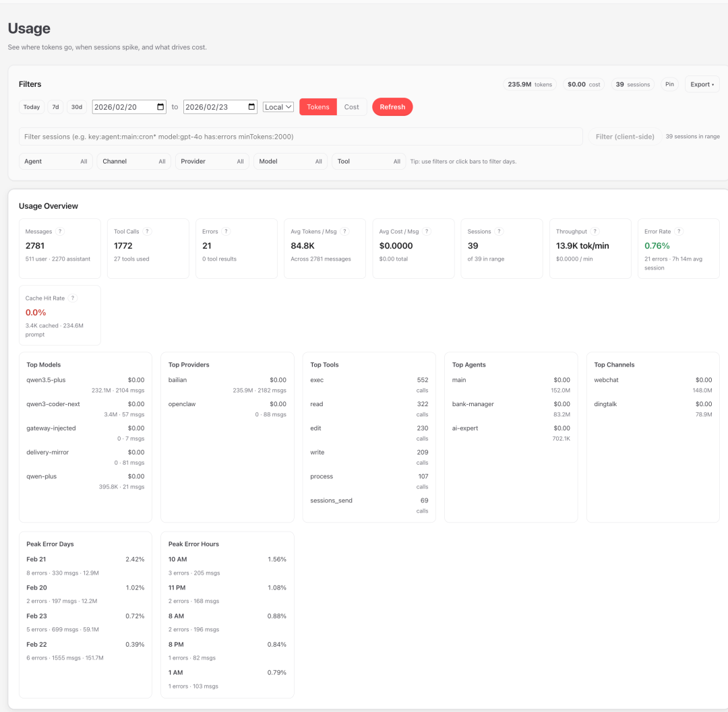The height and width of the screenshot is (712, 728).
Task: Click the Error Rate help icon
Action: click(x=679, y=232)
